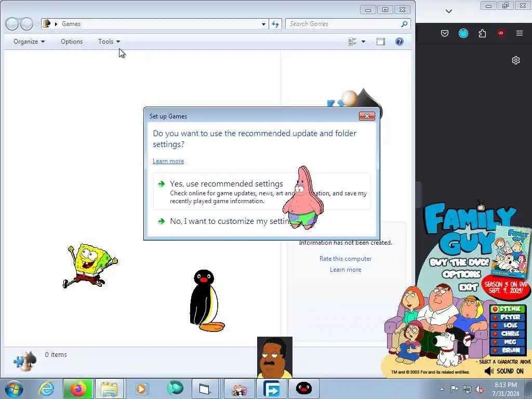Click the window-frame taskbar icon

(x=205, y=389)
